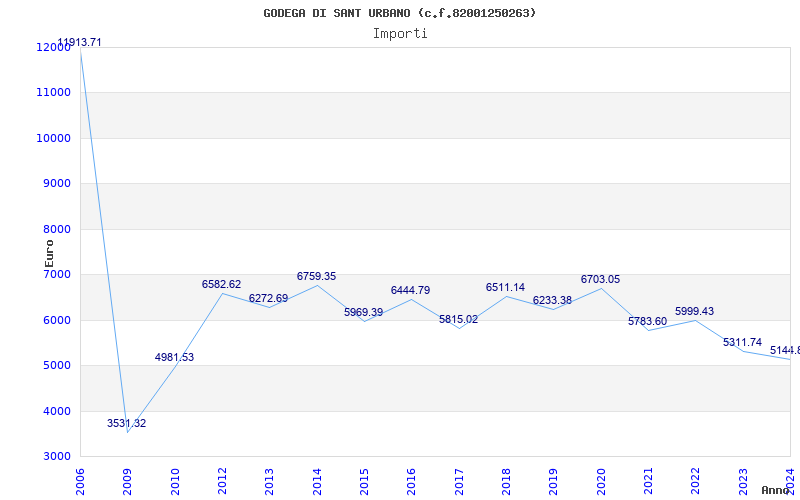Image resolution: width=800 pixels, height=500 pixels.
Task: Click the data label 6759.35
Action: coord(316,276)
